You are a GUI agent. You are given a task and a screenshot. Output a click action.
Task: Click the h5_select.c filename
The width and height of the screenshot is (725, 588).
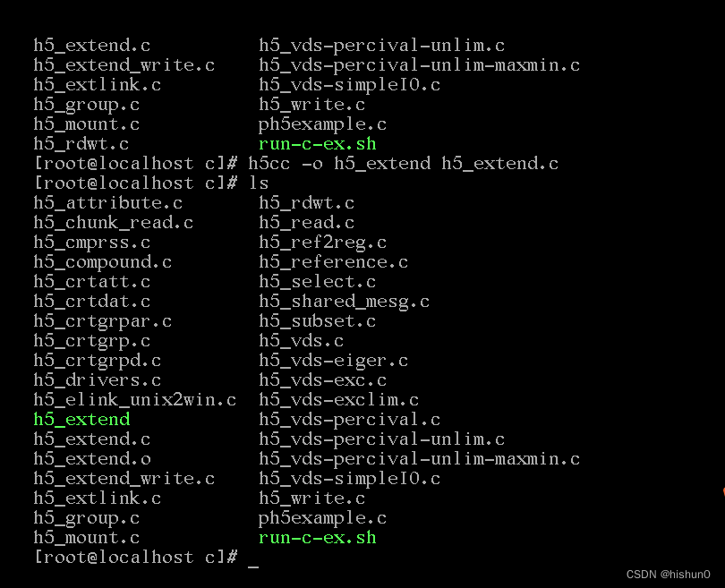317,282
